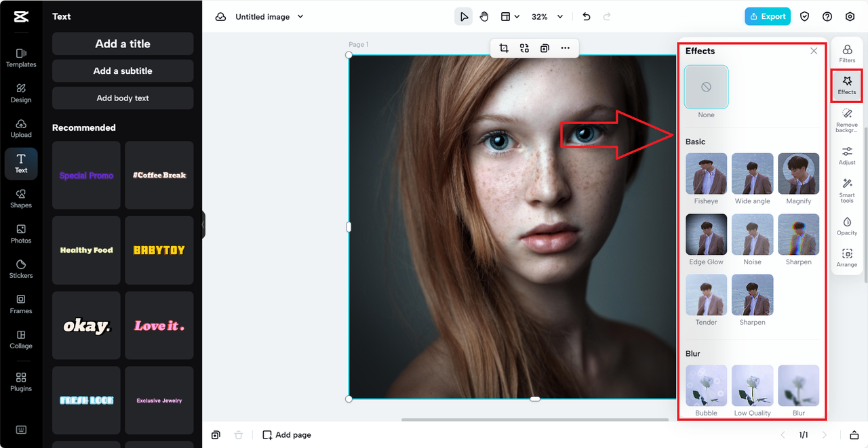
Task: Open the Remove background tool
Action: pyautogui.click(x=847, y=121)
